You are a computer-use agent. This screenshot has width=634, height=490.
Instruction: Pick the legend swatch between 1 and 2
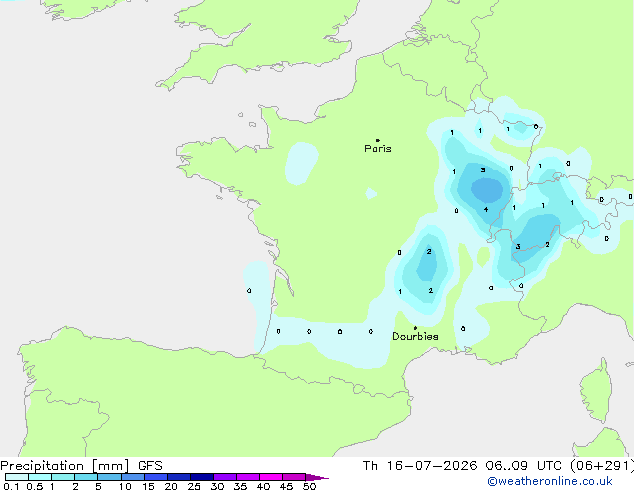[63, 477]
